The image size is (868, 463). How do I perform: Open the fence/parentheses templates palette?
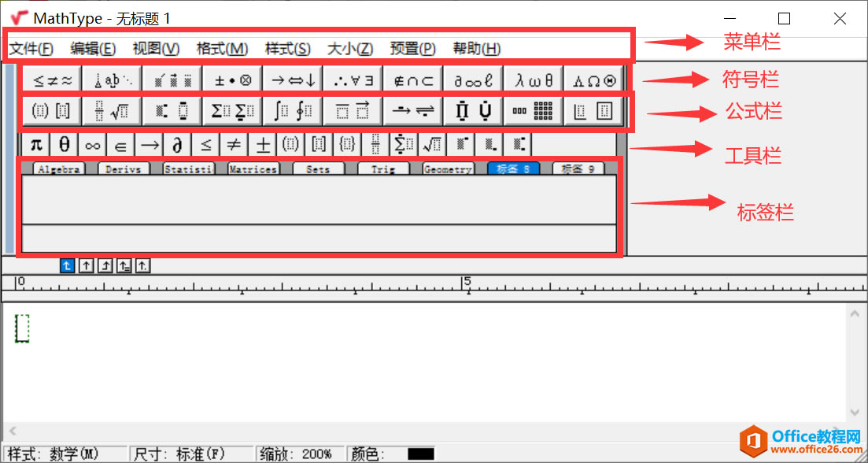(50, 110)
